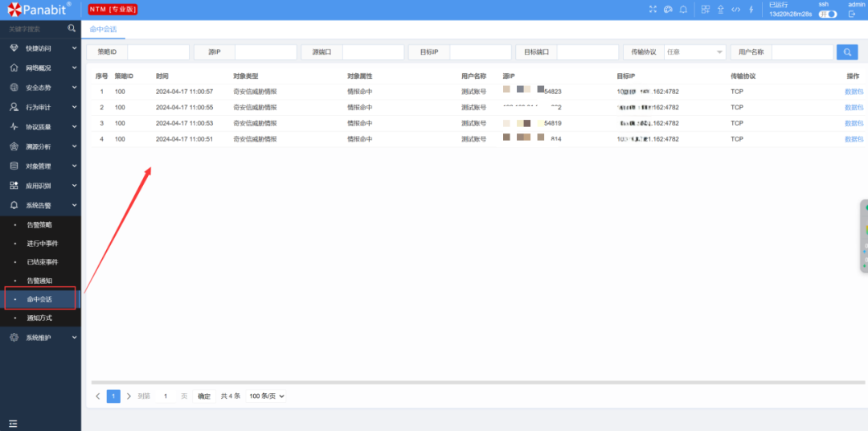Click the sidebar search magnifier icon
Screen dimensions: 868x431
coord(72,28)
